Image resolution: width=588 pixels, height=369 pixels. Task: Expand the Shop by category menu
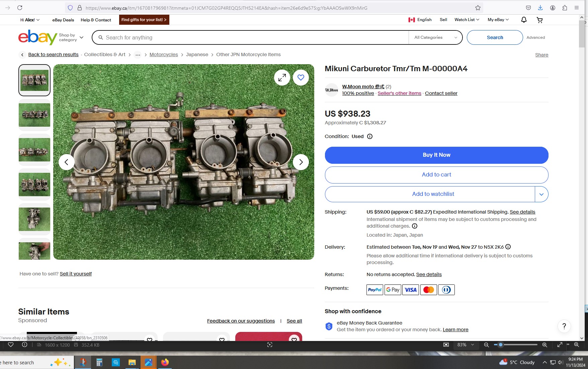tap(71, 37)
